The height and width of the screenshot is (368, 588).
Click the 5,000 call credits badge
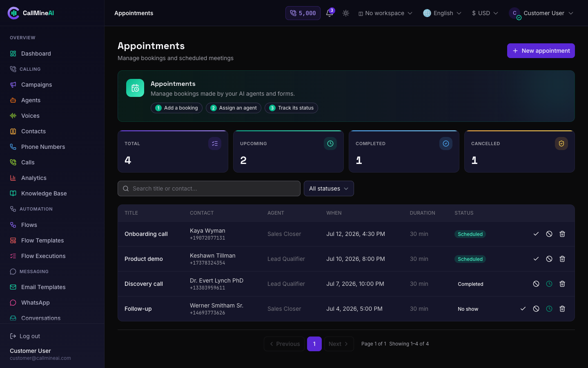303,13
